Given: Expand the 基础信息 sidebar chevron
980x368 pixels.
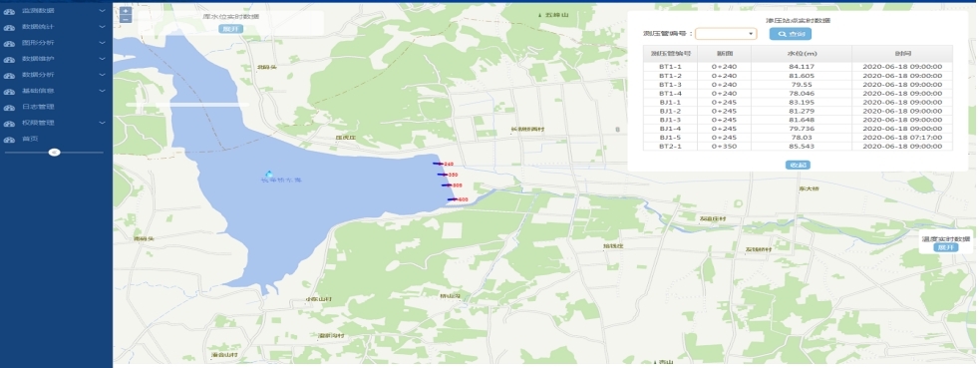Looking at the screenshot, I should pos(102,91).
